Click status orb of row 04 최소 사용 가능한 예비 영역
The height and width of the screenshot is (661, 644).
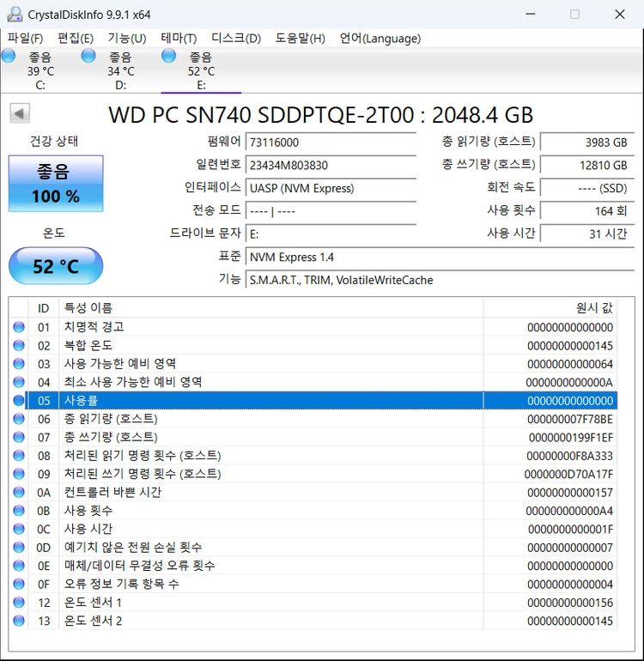pos(19,382)
